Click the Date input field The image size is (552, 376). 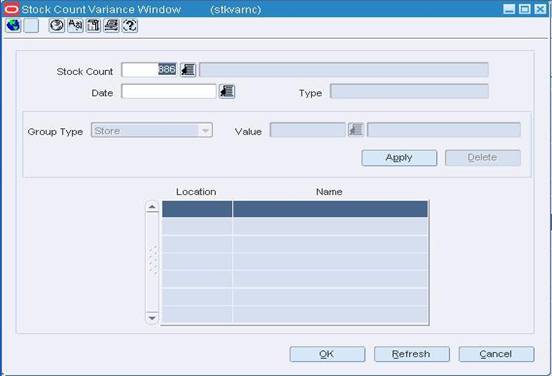[x=169, y=92]
